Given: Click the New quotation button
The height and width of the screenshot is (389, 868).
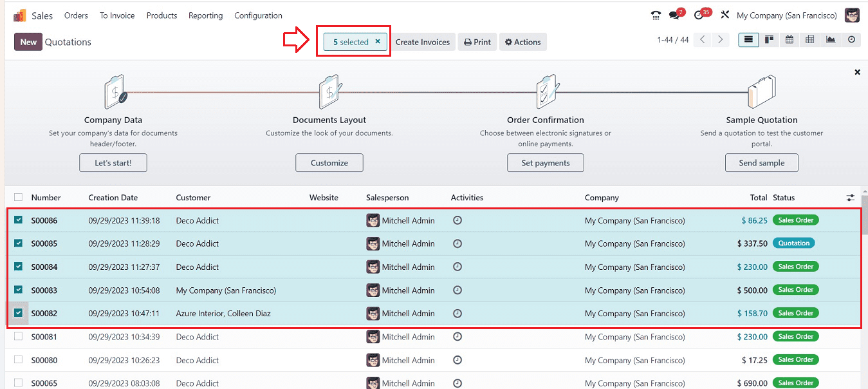Looking at the screenshot, I should (x=28, y=42).
